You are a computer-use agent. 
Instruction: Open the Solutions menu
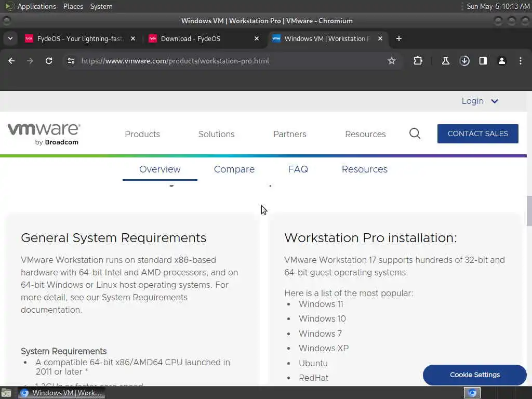217,134
